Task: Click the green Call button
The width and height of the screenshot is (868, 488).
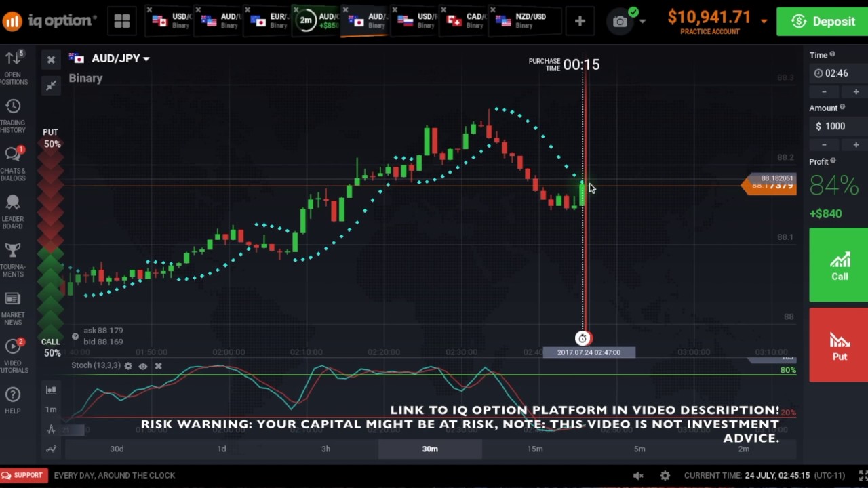Action: click(x=839, y=265)
